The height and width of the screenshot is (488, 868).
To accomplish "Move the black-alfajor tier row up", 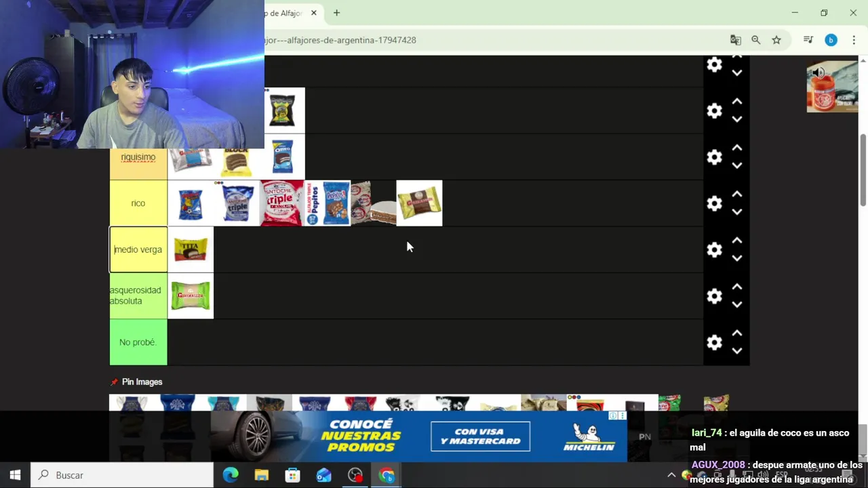I will 737,102.
